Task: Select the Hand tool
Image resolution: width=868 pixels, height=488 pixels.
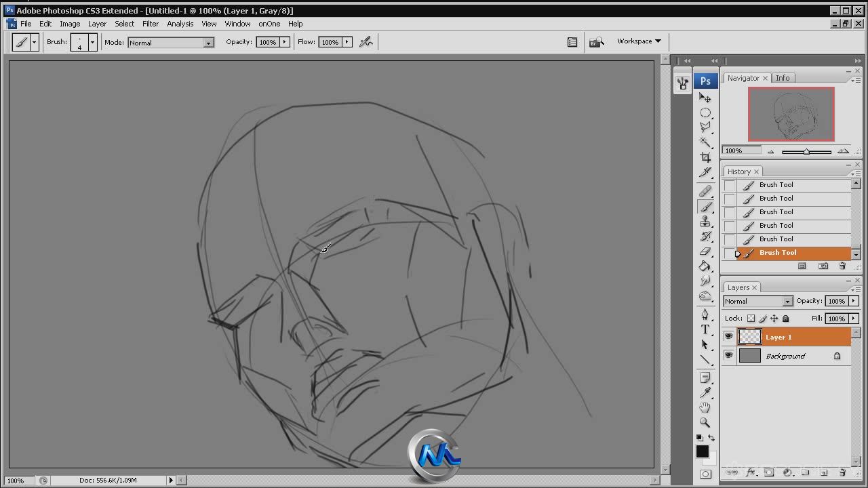Action: 705,408
